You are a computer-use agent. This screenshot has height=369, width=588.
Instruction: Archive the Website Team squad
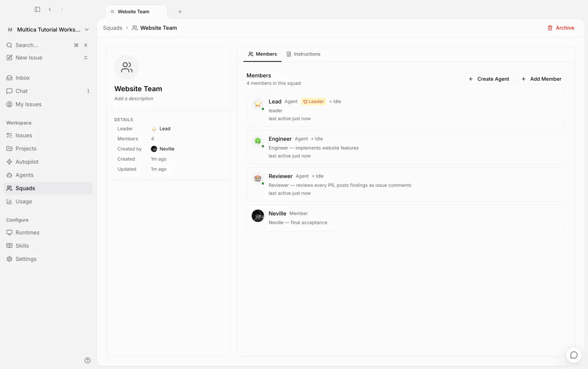[x=561, y=28]
